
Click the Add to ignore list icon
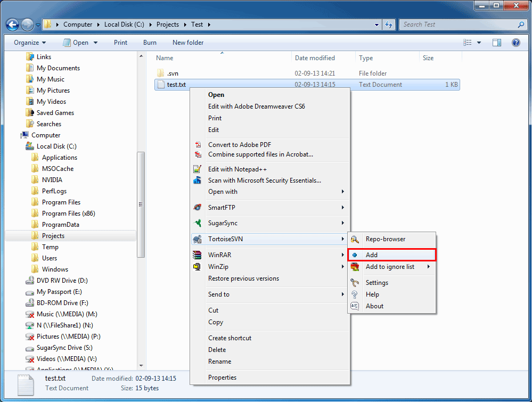355,267
